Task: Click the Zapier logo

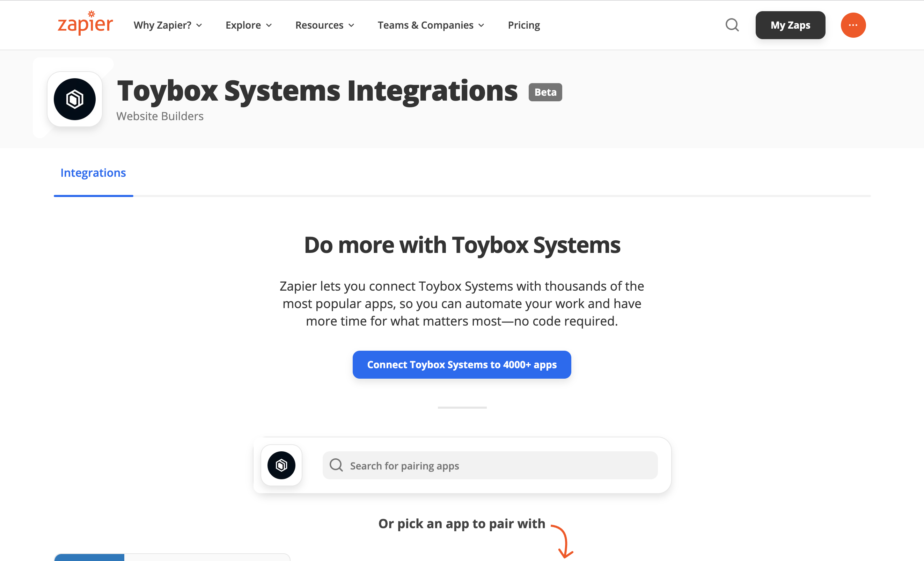Action: pyautogui.click(x=85, y=24)
